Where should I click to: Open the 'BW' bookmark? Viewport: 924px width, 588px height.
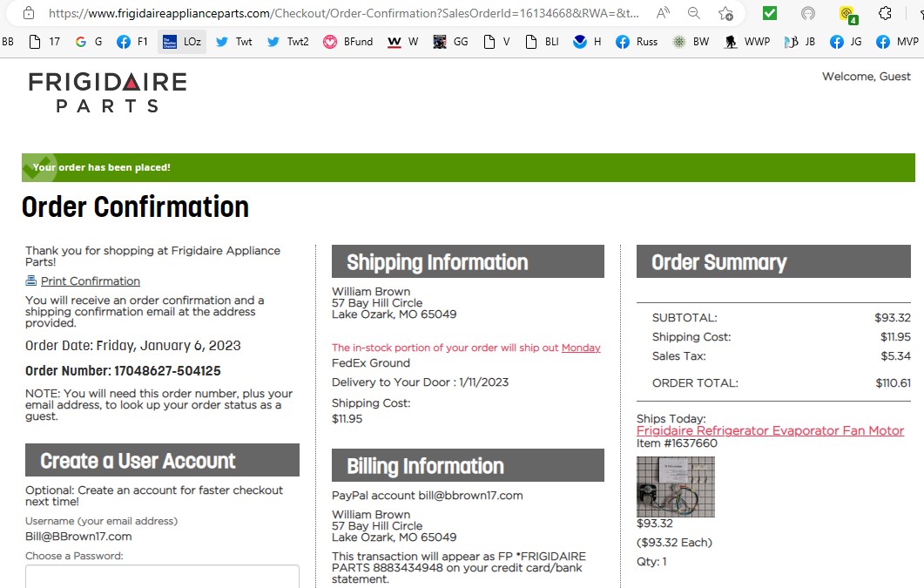click(x=691, y=42)
